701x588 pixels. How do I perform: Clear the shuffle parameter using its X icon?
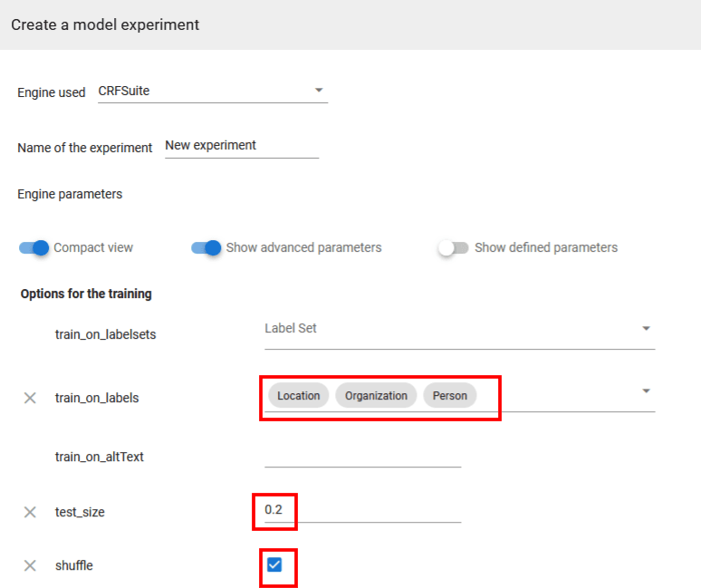[x=30, y=566]
